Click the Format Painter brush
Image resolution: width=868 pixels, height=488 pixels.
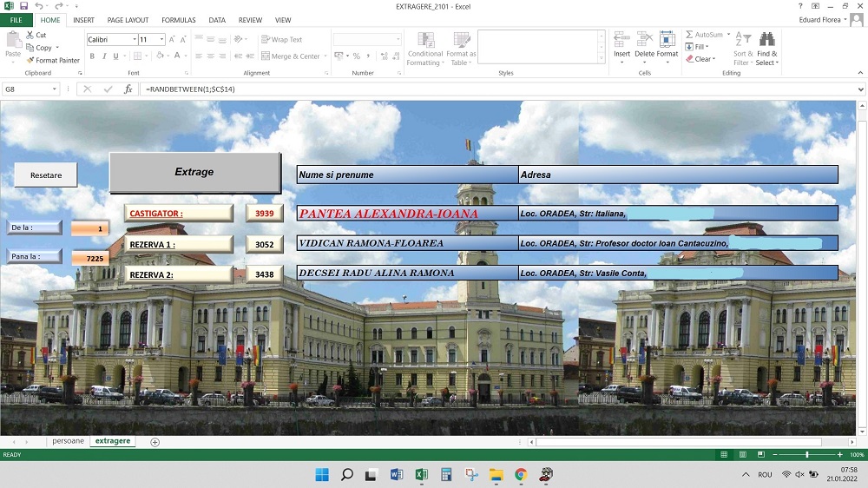click(30, 60)
